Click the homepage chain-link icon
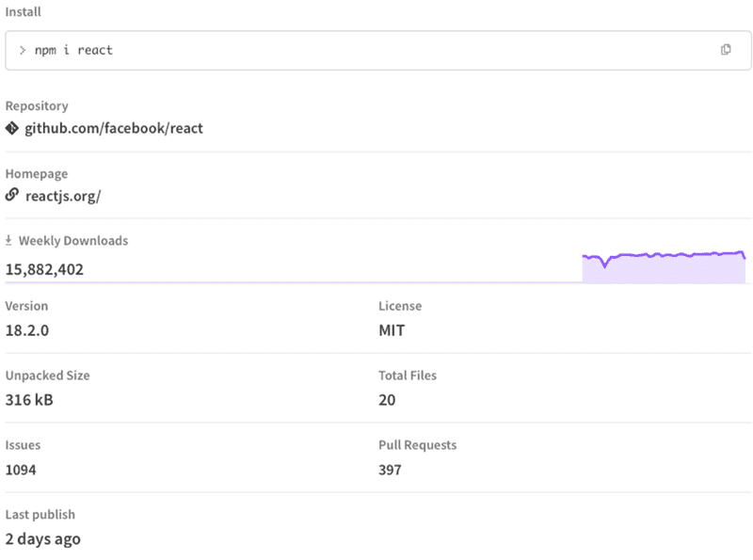This screenshot has width=753, height=560. tap(11, 196)
